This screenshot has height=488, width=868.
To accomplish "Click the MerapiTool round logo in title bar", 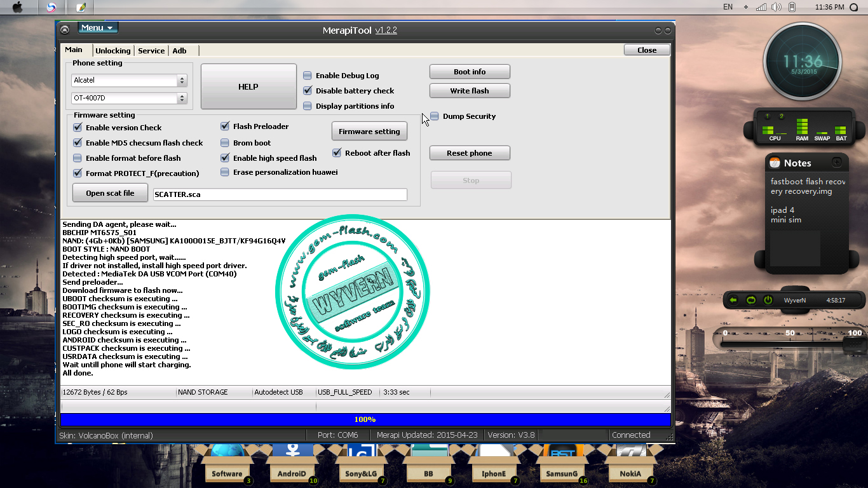I will coord(64,29).
